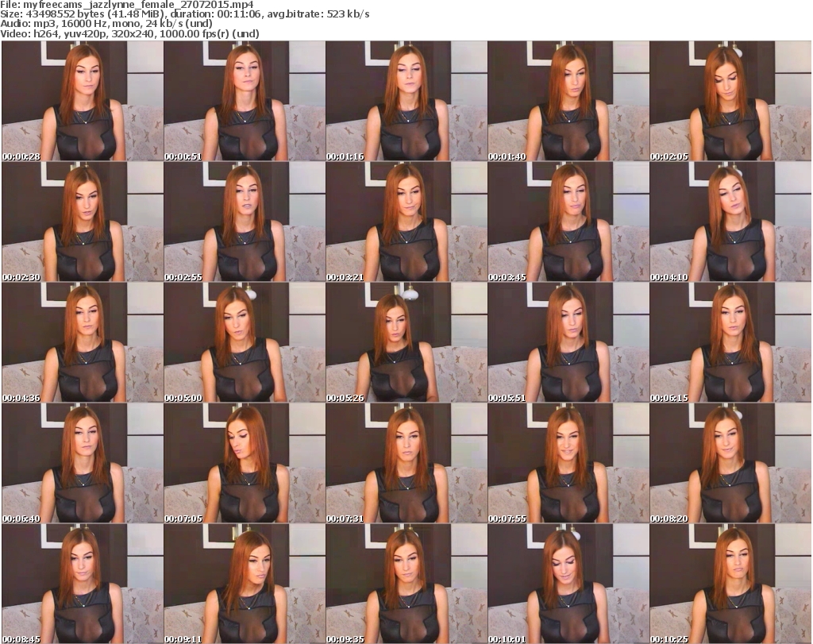The height and width of the screenshot is (644, 813).
Task: Select the thumbnail stamped 00:05:51
Action: click(x=568, y=343)
